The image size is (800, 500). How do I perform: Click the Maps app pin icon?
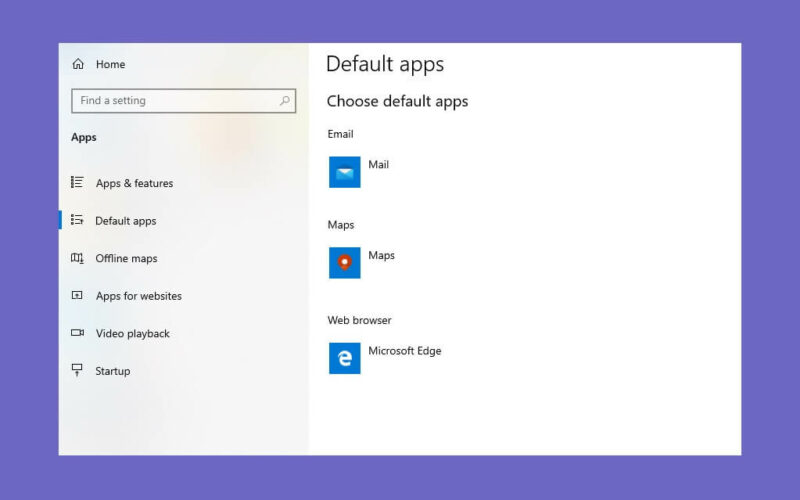pyautogui.click(x=344, y=263)
